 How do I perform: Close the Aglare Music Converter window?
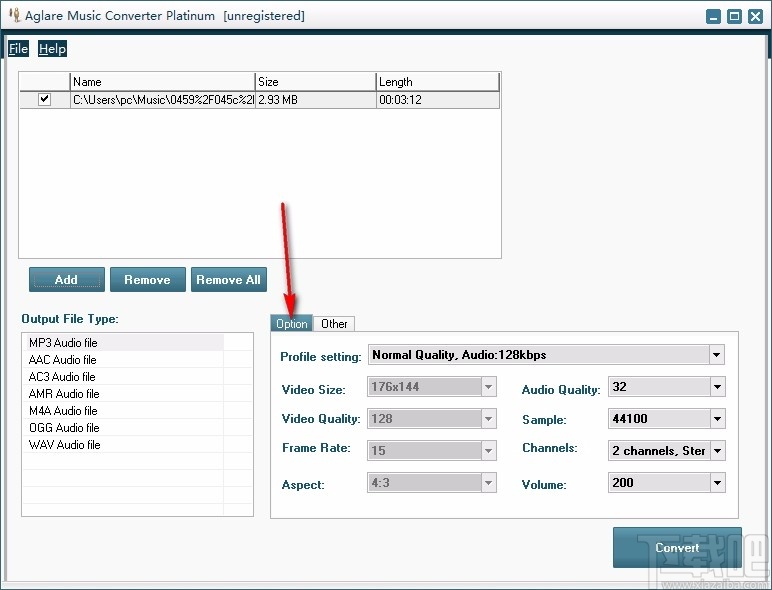[x=755, y=17]
